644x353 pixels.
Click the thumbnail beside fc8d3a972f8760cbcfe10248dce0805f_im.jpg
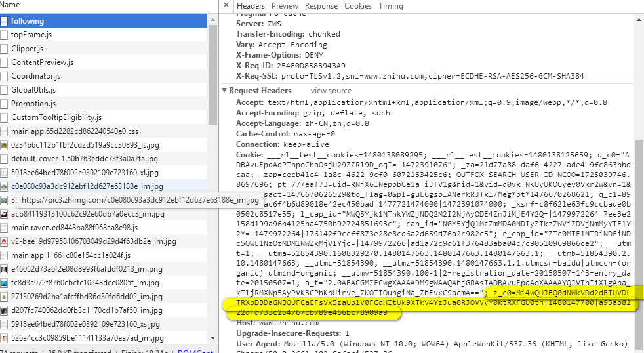pyautogui.click(x=4, y=283)
